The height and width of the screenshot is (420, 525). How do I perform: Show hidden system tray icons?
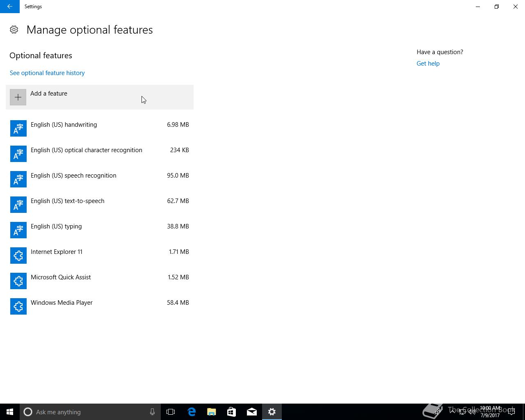pyautogui.click(x=452, y=412)
